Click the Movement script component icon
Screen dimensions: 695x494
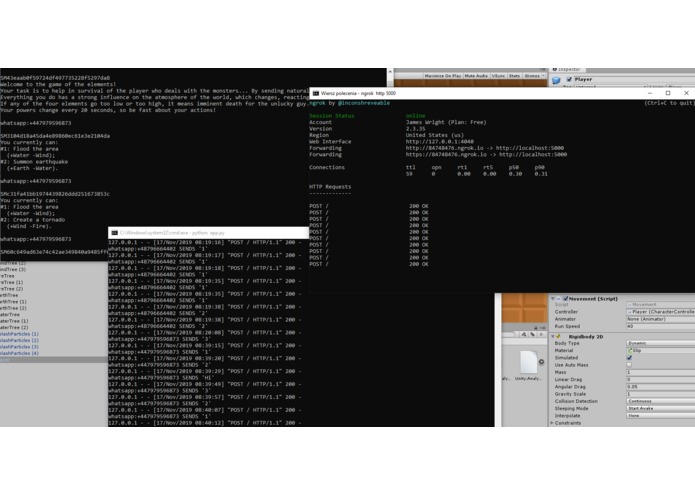558,299
